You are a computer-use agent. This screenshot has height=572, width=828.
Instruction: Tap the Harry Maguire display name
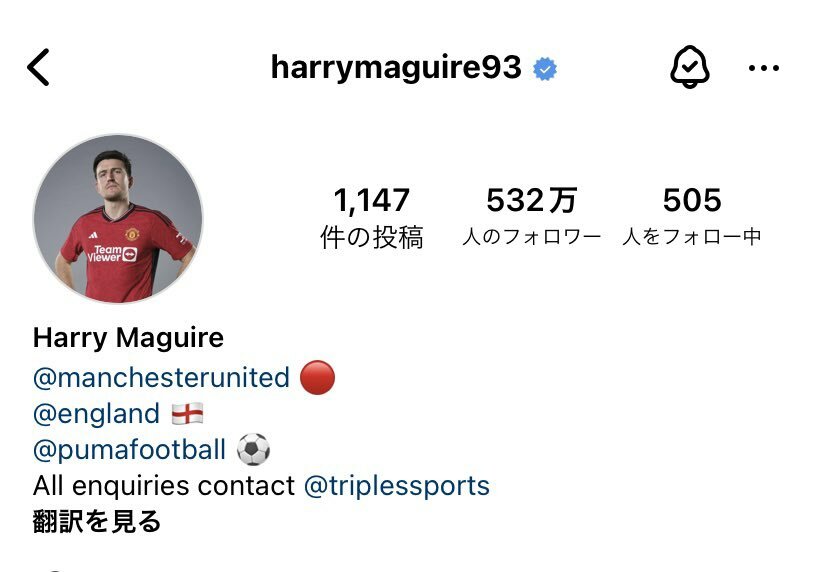tap(128, 338)
